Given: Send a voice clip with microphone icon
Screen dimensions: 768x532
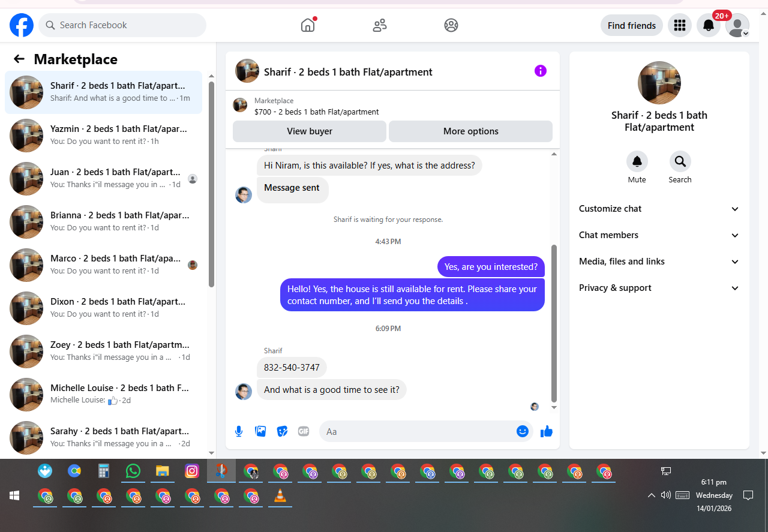Looking at the screenshot, I should [x=239, y=431].
